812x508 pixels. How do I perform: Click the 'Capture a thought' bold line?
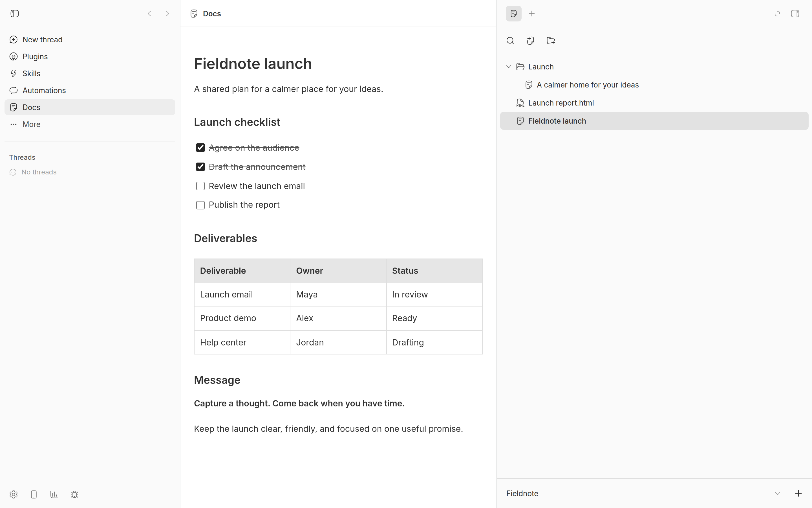pyautogui.click(x=299, y=403)
